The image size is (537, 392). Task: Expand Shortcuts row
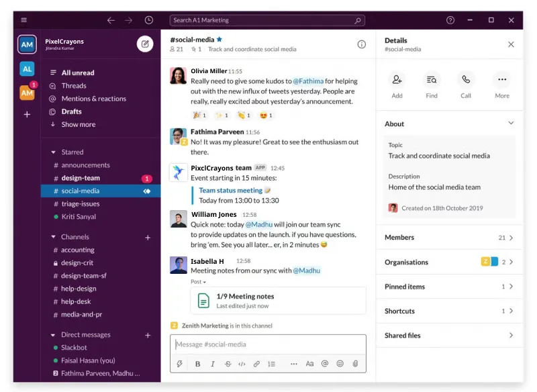(x=449, y=311)
